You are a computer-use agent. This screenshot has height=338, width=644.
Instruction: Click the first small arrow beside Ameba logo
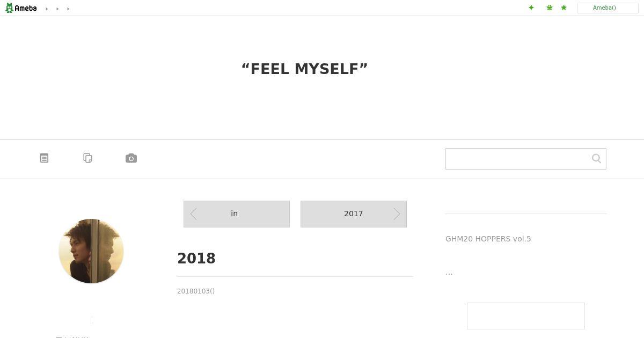click(47, 9)
